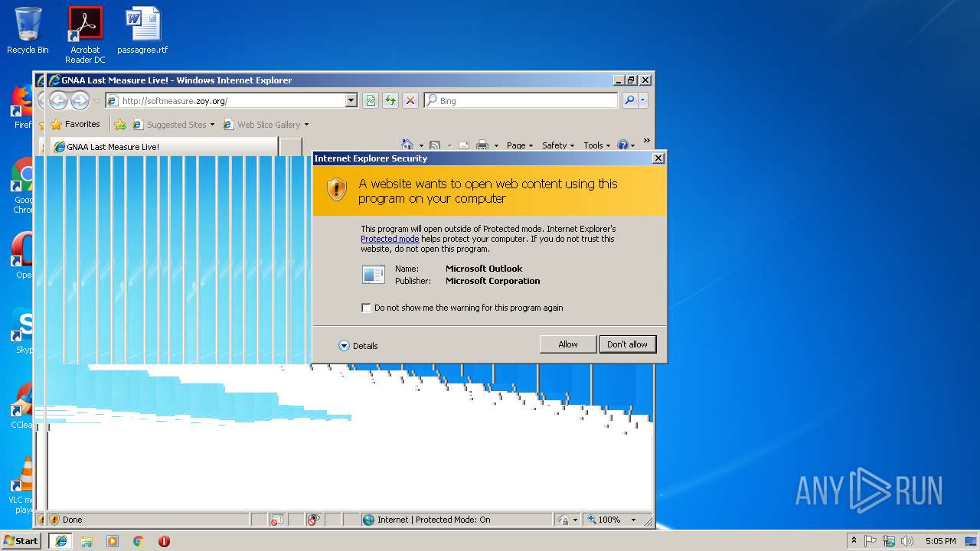
Task: Click the Refresh page icon
Action: click(390, 100)
